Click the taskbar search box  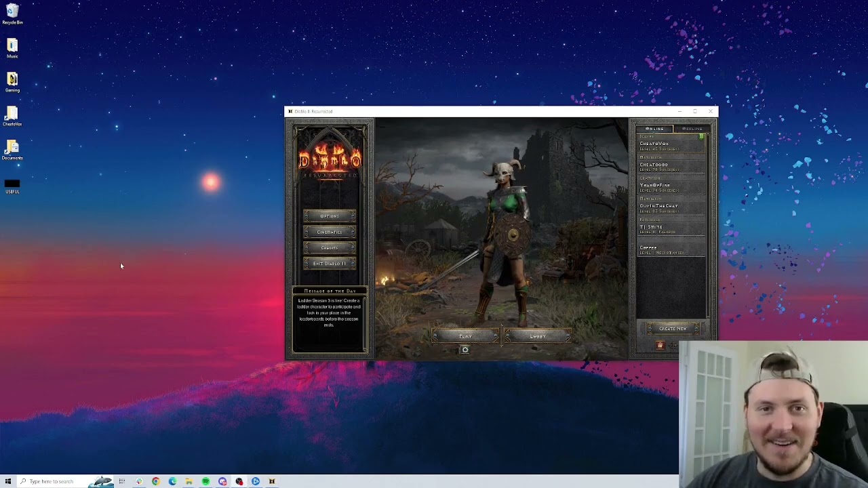[x=64, y=481]
